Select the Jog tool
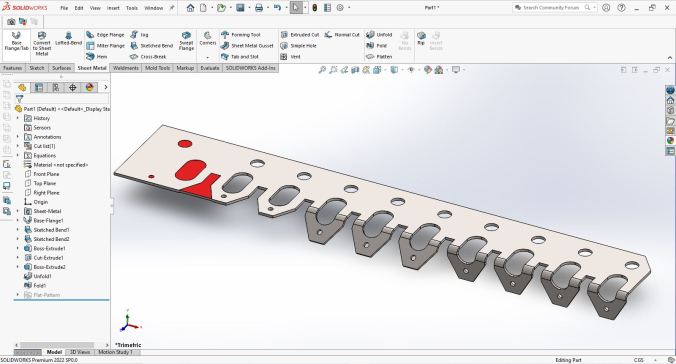This screenshot has height=364, width=676. tap(139, 35)
